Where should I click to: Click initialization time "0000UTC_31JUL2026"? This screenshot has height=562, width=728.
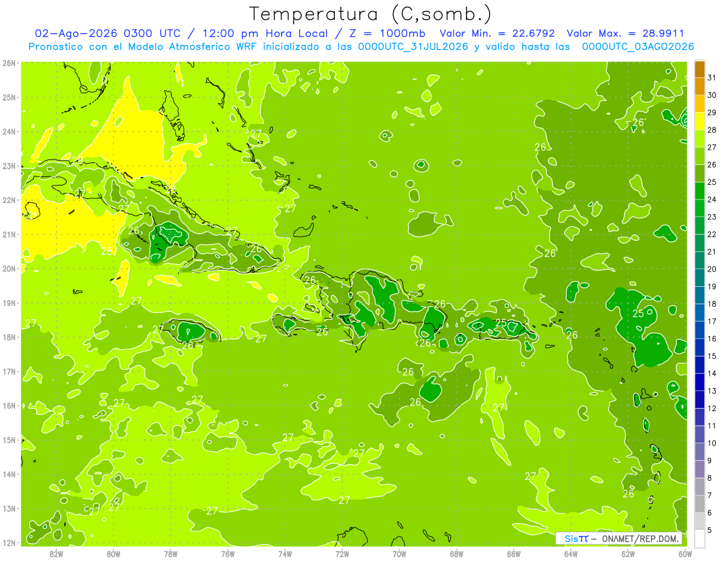(x=413, y=46)
